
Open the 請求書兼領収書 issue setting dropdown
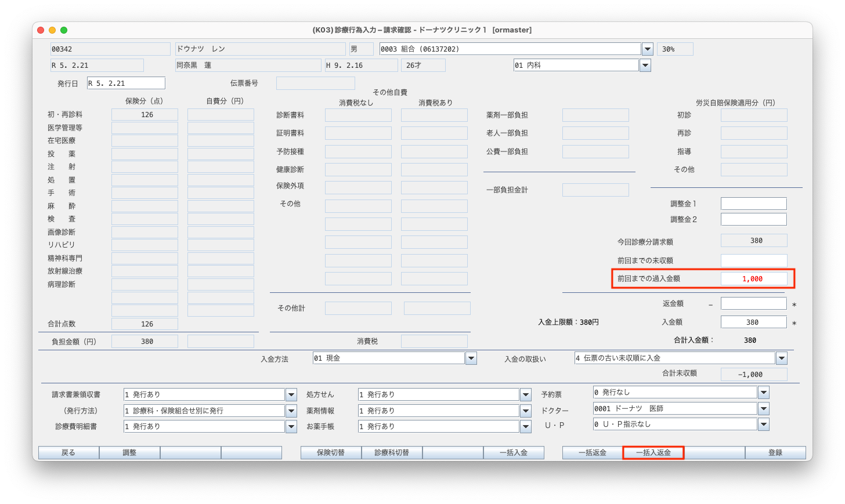pyautogui.click(x=290, y=394)
